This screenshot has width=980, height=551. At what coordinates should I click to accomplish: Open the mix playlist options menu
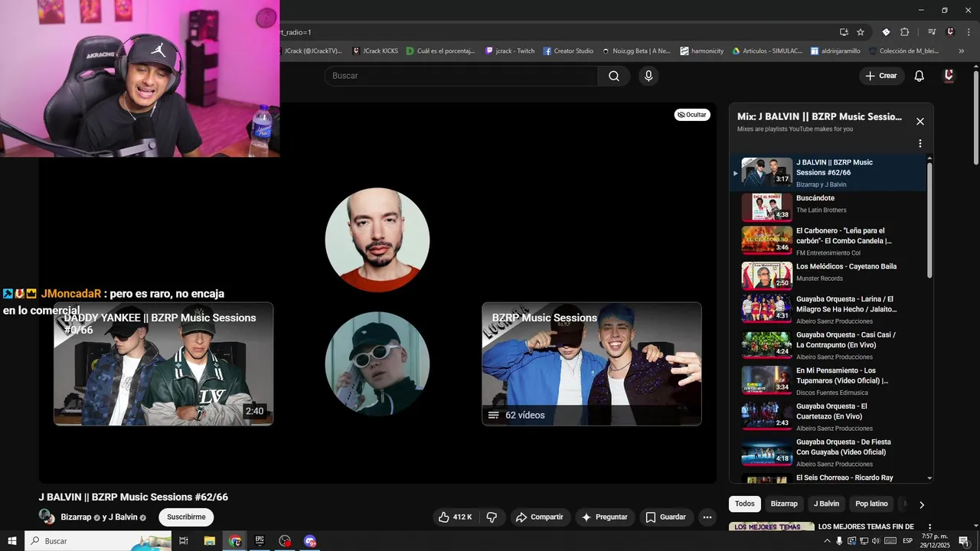point(920,143)
